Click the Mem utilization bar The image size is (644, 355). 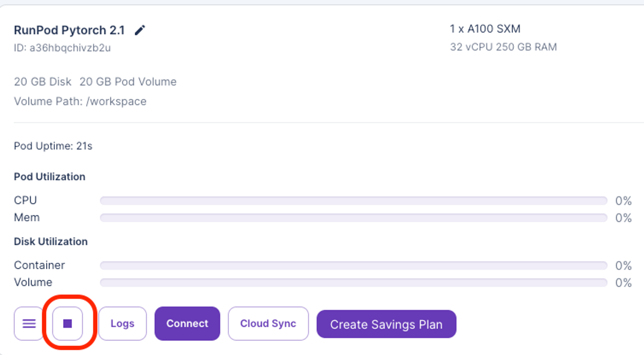(x=353, y=218)
